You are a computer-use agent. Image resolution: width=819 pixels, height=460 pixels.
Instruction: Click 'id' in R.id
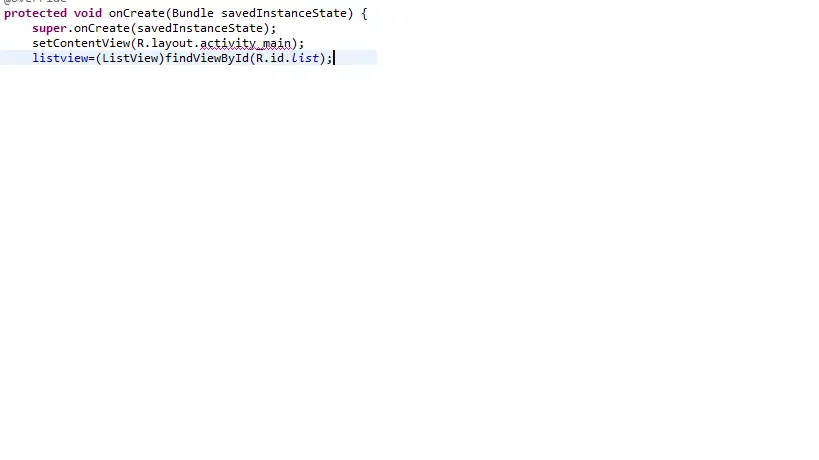pyautogui.click(x=277, y=58)
